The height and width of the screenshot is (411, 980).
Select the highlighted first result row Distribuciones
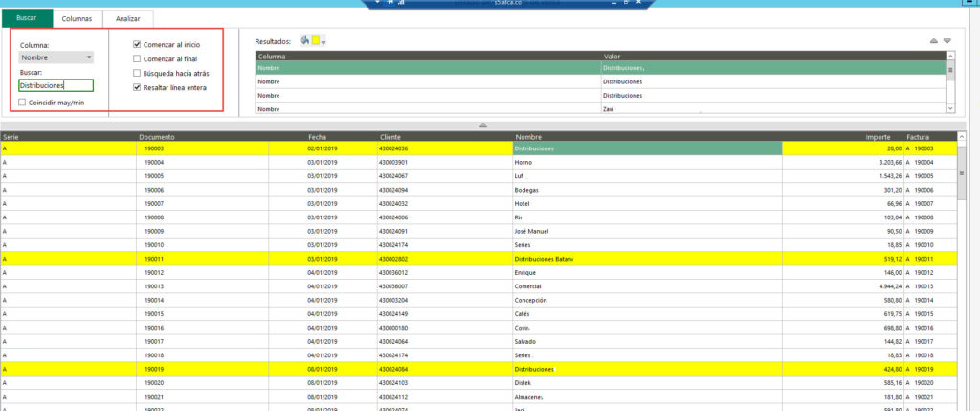pos(601,68)
